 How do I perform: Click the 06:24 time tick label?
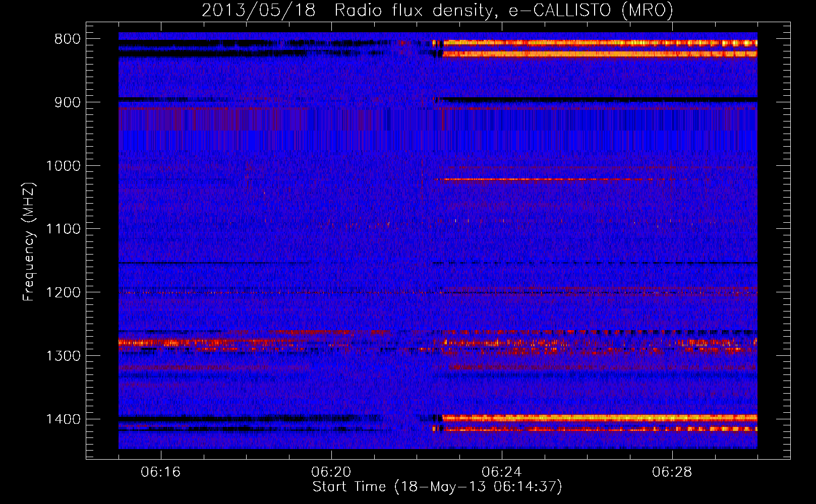point(502,472)
